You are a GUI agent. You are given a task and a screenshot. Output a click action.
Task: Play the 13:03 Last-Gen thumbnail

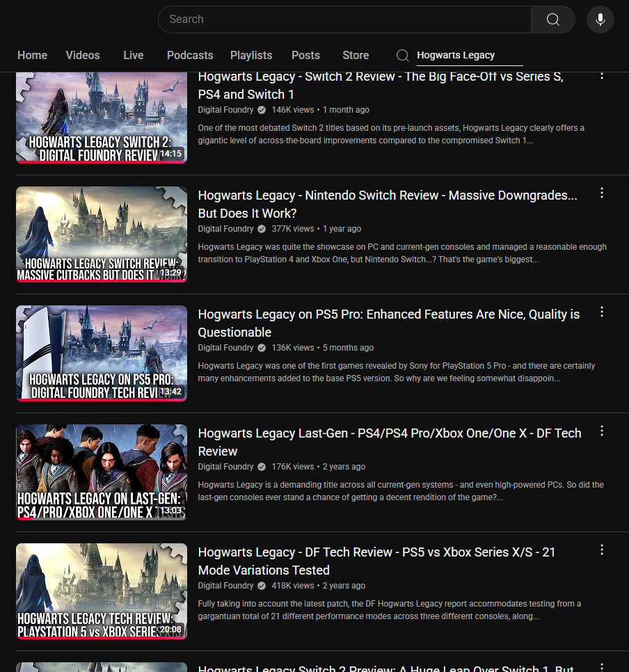pyautogui.click(x=102, y=472)
